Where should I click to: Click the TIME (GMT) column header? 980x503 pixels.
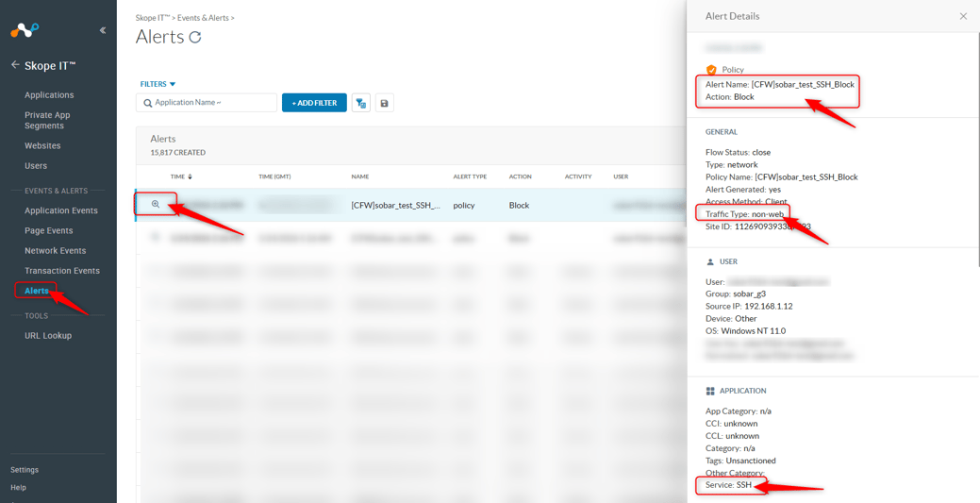[274, 177]
